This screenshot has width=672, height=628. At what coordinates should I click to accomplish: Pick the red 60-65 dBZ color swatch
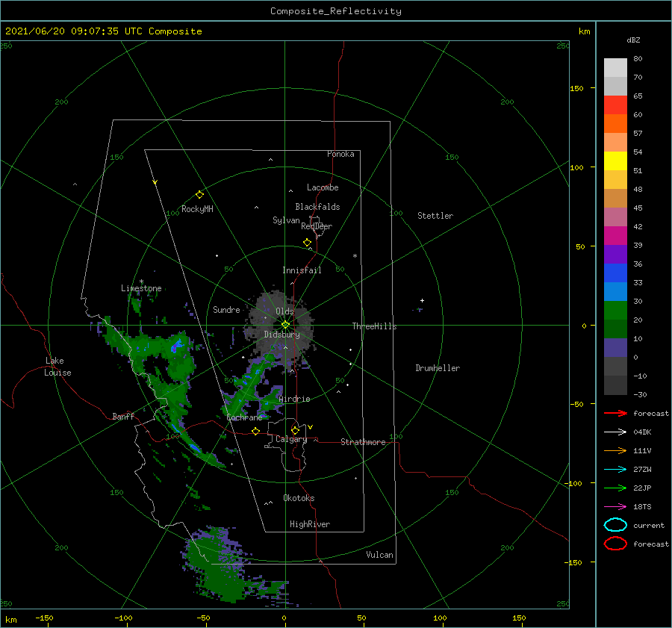(x=615, y=105)
